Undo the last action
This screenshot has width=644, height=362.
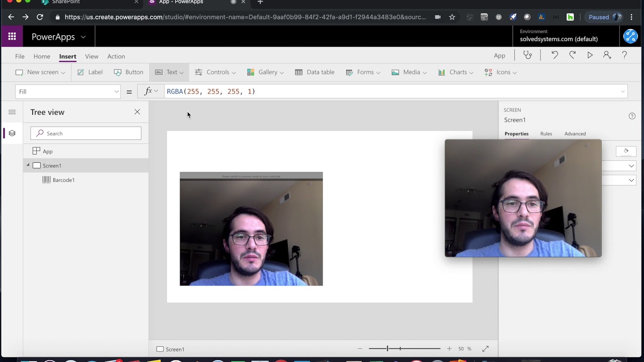[554, 55]
